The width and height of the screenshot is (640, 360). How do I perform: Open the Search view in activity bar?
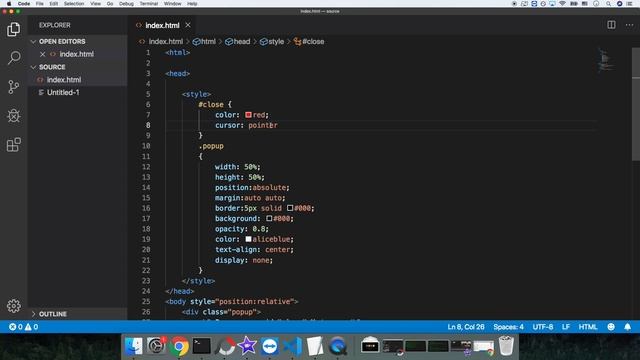pyautogui.click(x=14, y=58)
